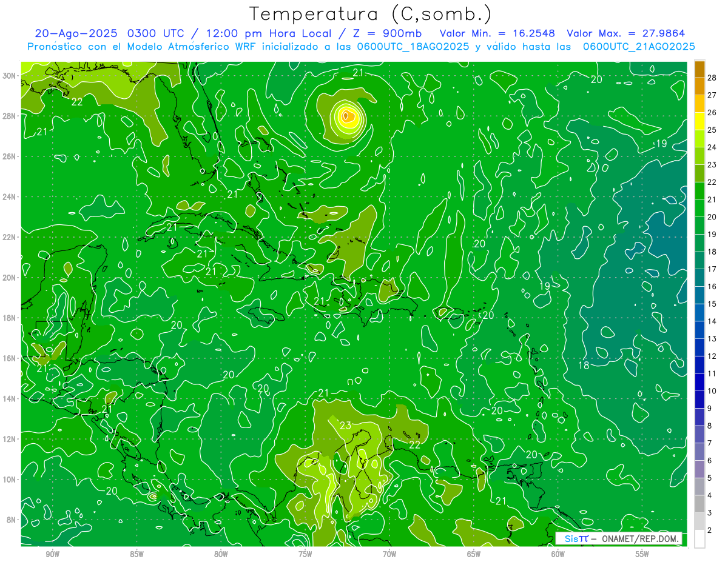Click the '0300 UTC' time text
Image resolution: width=728 pixels, height=562 pixels.
[x=157, y=33]
